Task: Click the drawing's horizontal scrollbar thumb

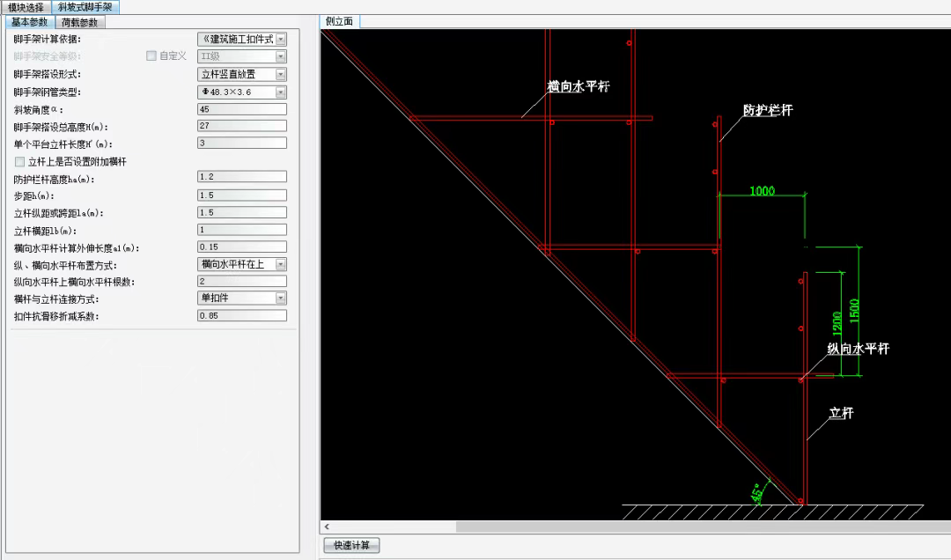Action: coord(703,527)
